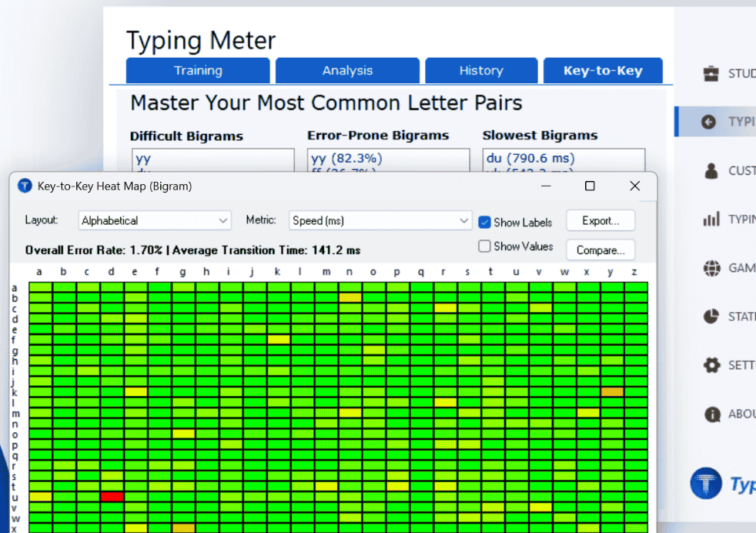This screenshot has width=756, height=533.
Task: Change Metric from Speed (ms)
Action: tap(380, 220)
